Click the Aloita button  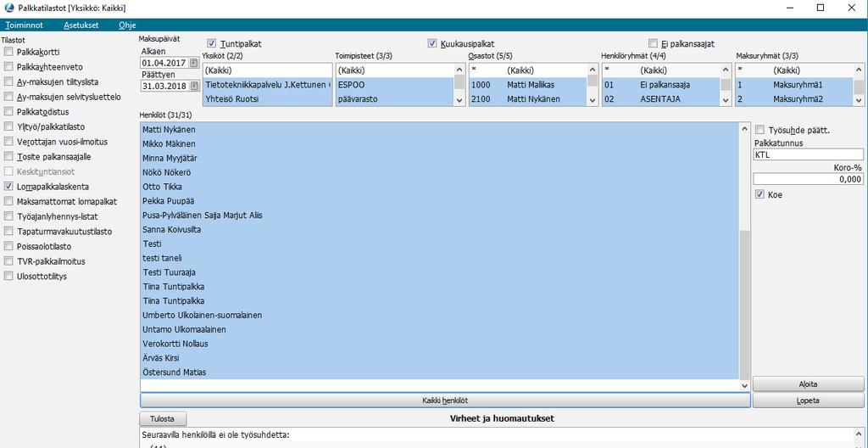coord(808,384)
